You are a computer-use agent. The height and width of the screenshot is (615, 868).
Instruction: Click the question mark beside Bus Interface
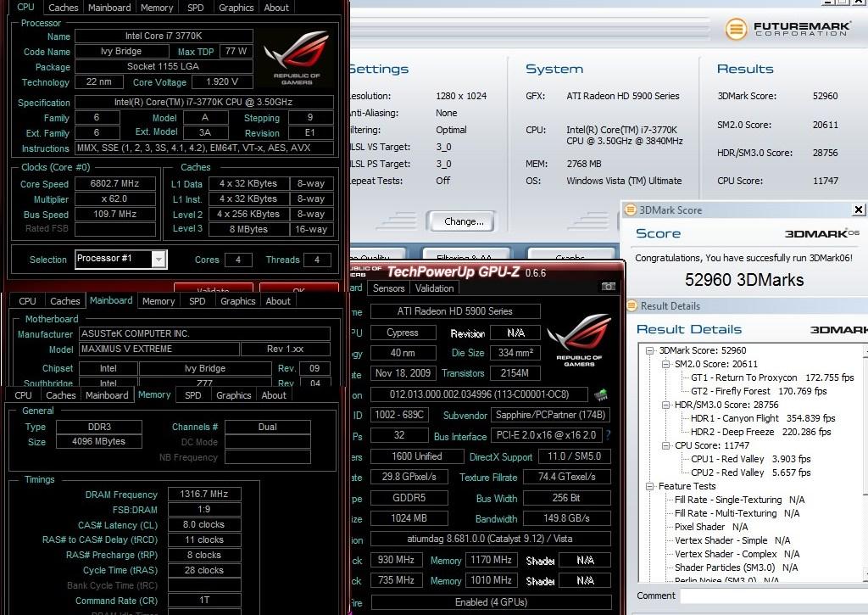(x=608, y=435)
